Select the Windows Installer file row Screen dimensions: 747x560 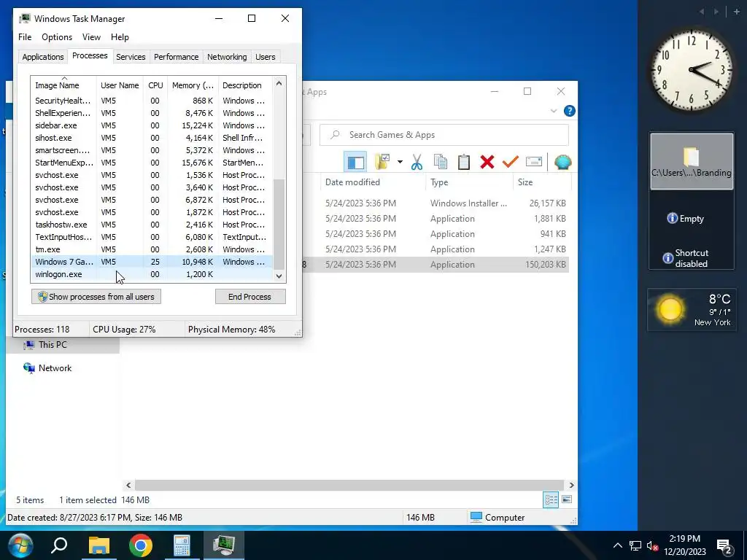tap(436, 203)
